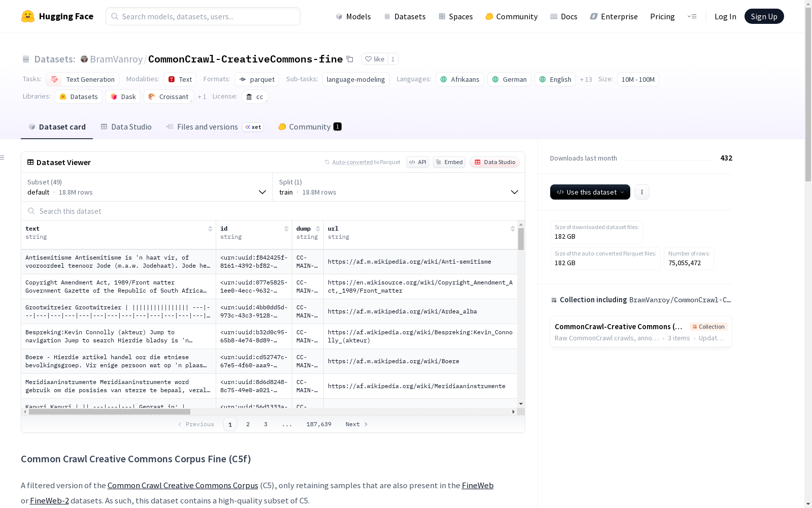Show the +13 more languages
The width and height of the screenshot is (812, 508).
point(586,79)
